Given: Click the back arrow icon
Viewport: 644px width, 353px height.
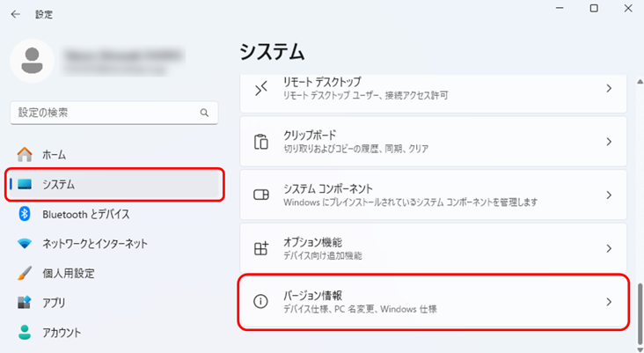Looking at the screenshot, I should coord(15,14).
